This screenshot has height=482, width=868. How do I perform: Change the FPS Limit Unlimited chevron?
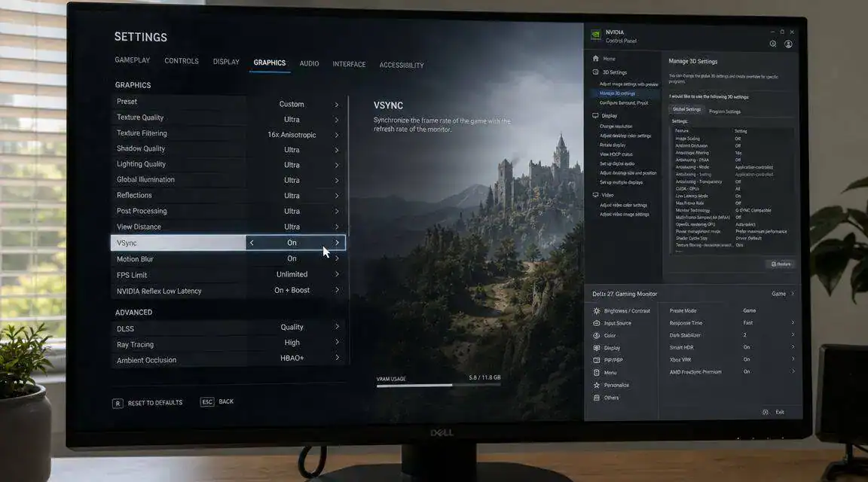337,274
